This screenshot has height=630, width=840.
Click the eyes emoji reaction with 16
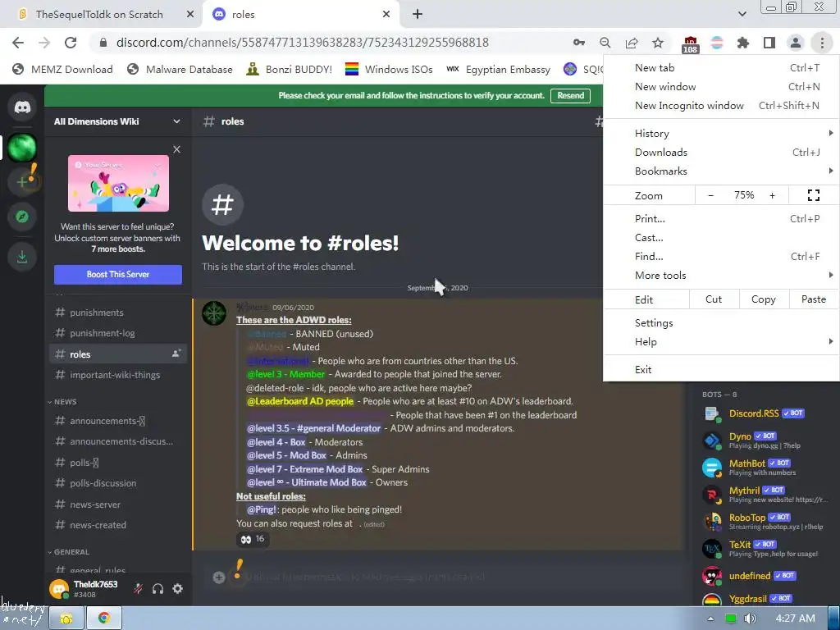[x=253, y=539]
